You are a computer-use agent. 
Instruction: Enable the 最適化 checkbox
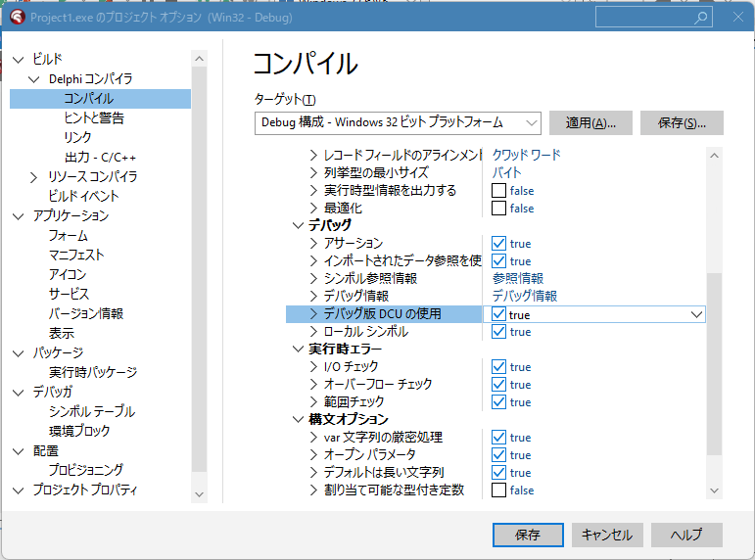tap(499, 209)
